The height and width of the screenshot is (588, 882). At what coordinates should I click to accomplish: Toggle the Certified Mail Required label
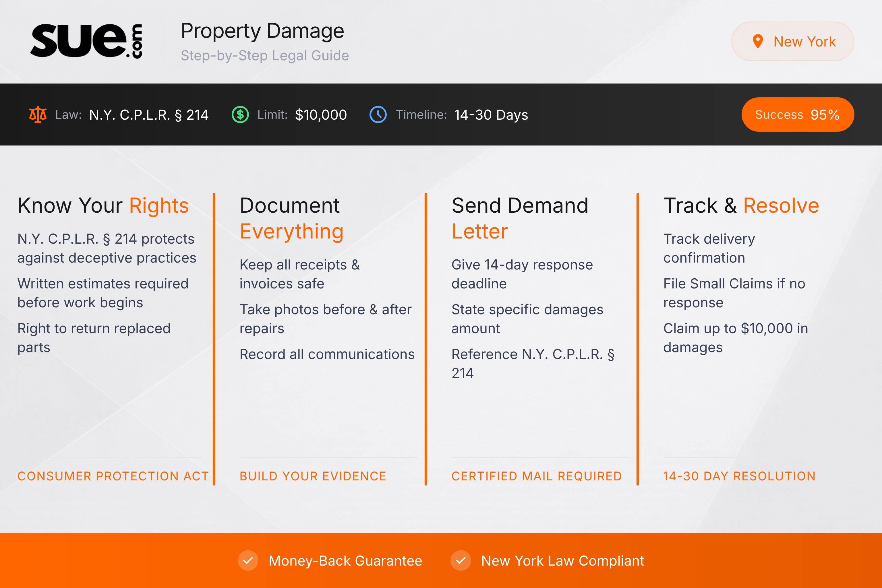(x=537, y=476)
